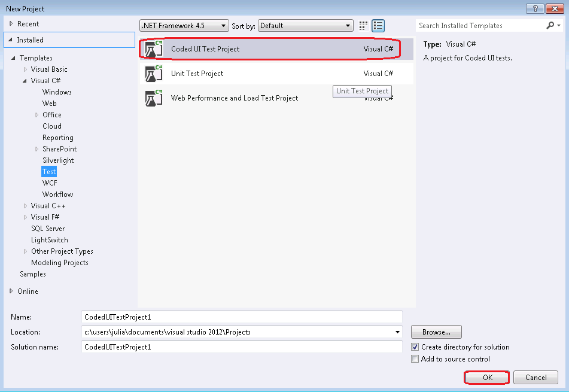Viewport: 569px width, 392px height.
Task: Collapse the Installed section
Action: pyautogui.click(x=11, y=40)
